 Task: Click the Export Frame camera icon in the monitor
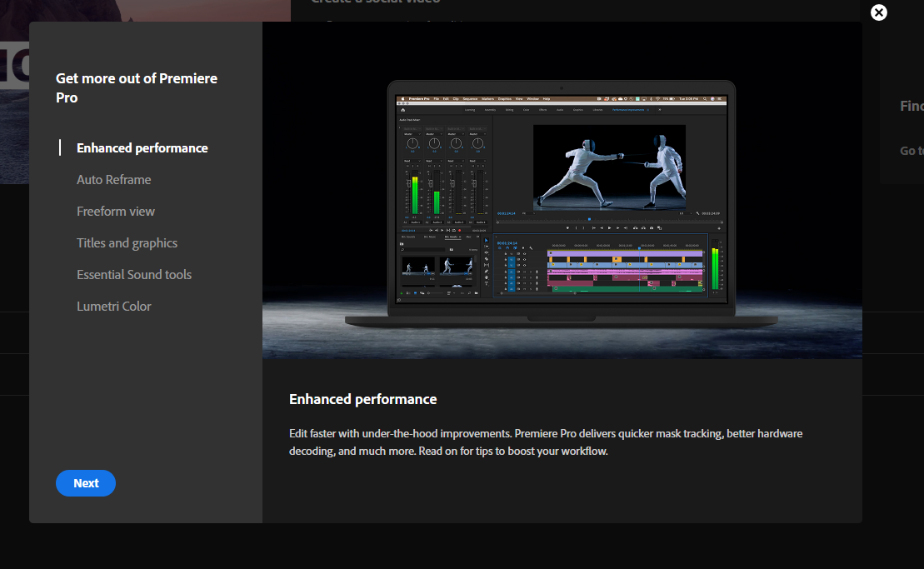tap(651, 228)
